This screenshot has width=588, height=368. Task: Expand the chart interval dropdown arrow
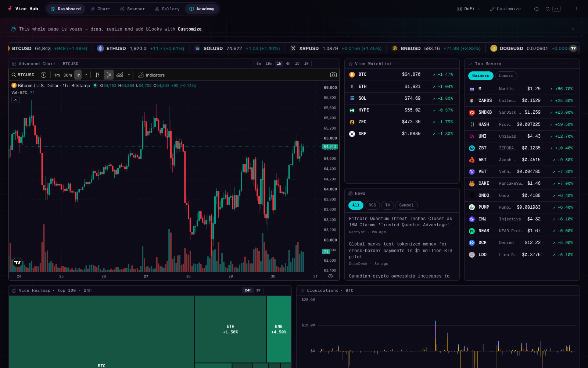86,75
